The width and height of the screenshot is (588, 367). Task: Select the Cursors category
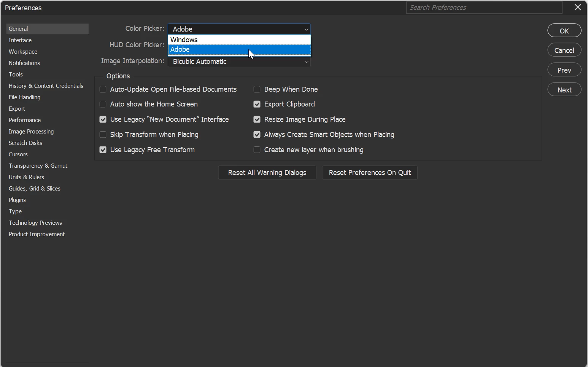click(x=48, y=154)
